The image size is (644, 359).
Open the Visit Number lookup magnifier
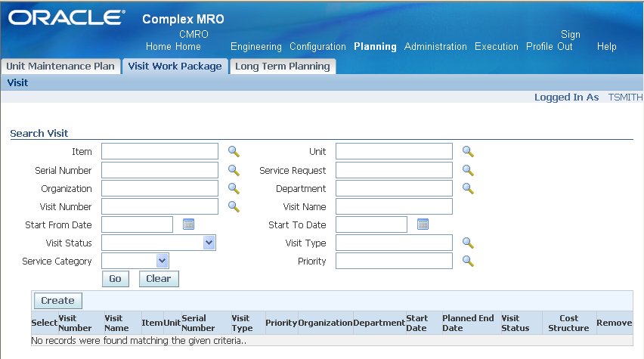[234, 206]
